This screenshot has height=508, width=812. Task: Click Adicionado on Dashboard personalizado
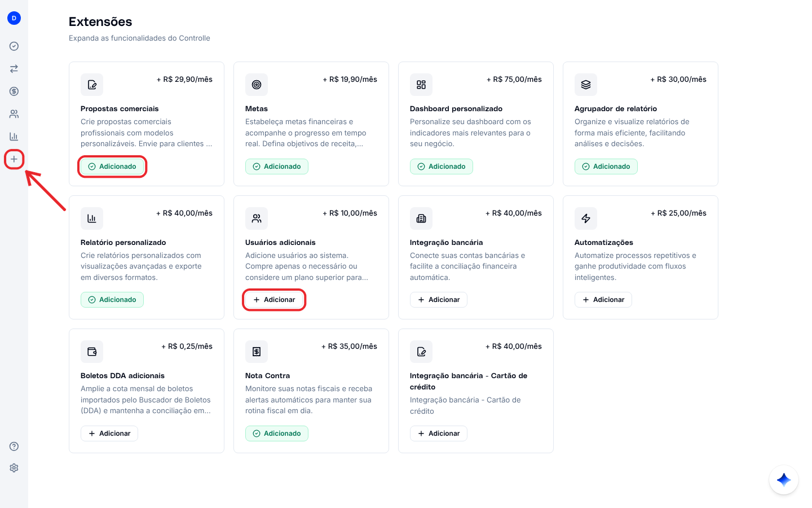coord(442,167)
